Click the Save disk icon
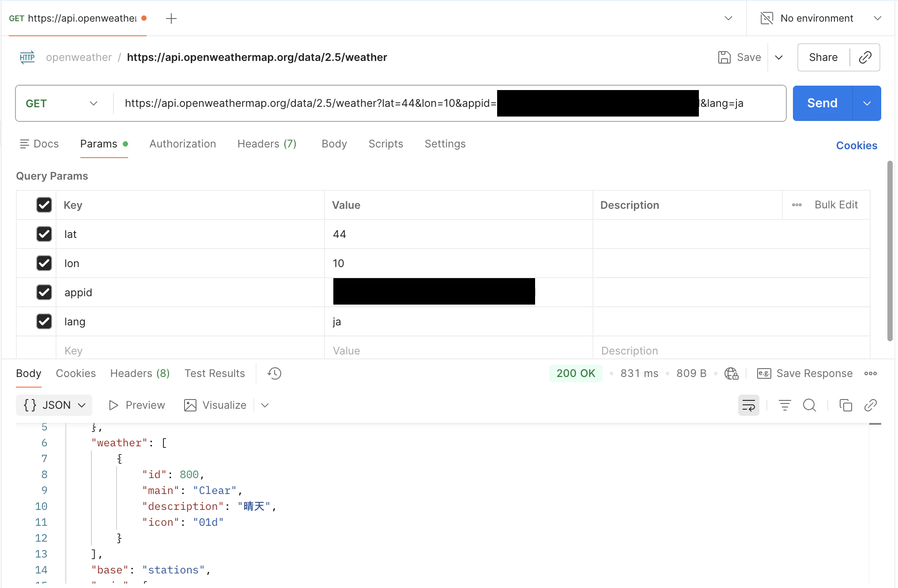 (724, 57)
